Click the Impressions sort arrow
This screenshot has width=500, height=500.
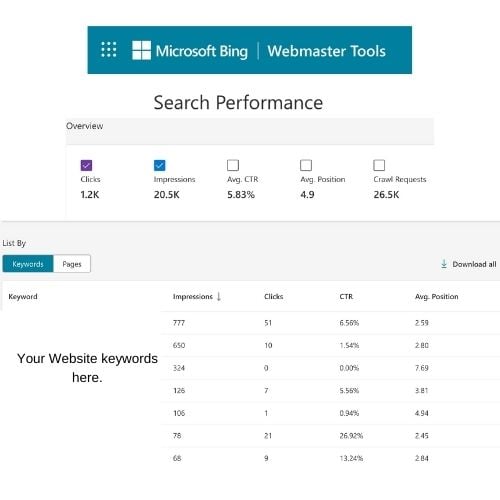[219, 296]
